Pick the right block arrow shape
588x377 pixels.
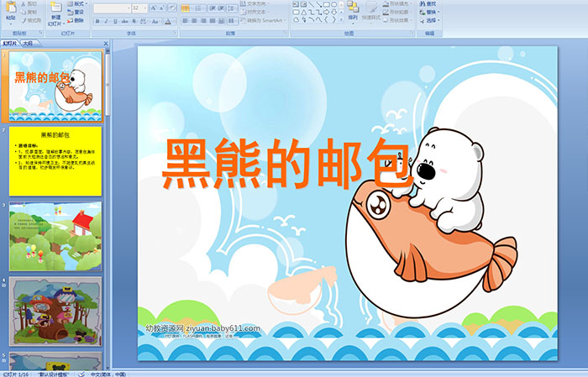tap(326, 12)
